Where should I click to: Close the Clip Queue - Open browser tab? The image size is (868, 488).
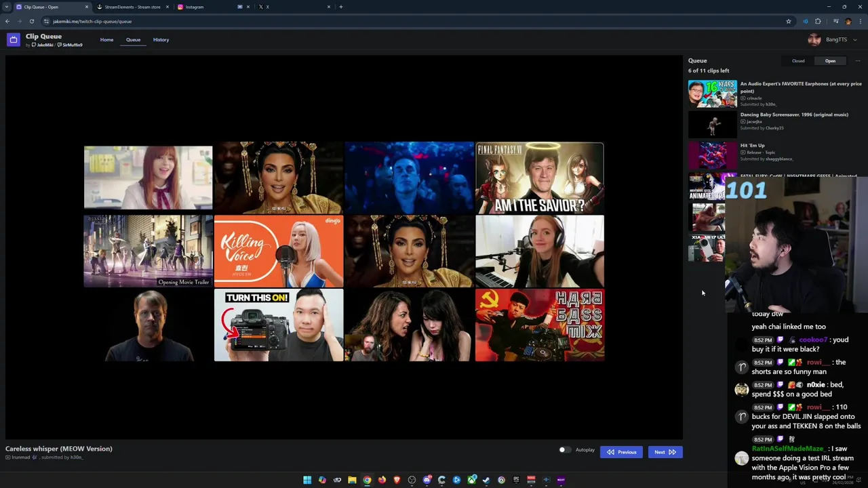(87, 7)
